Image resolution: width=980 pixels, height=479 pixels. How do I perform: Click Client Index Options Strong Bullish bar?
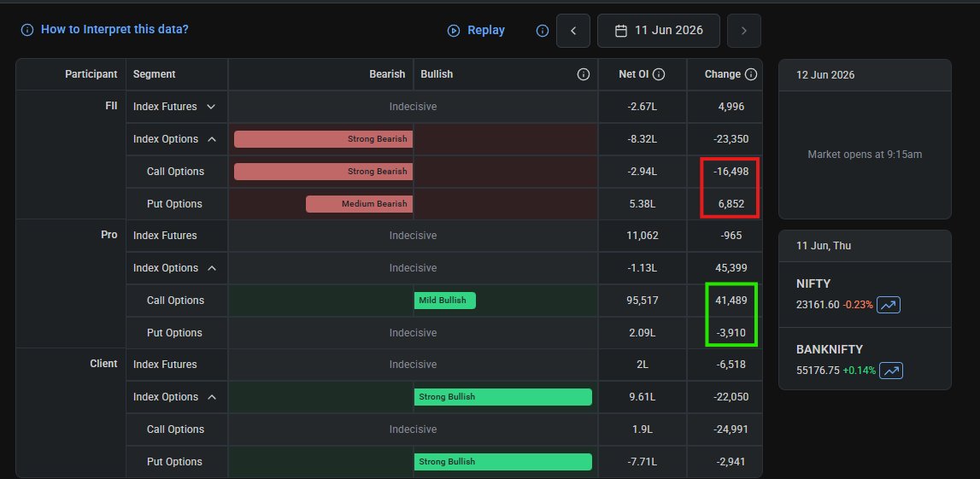tap(503, 397)
